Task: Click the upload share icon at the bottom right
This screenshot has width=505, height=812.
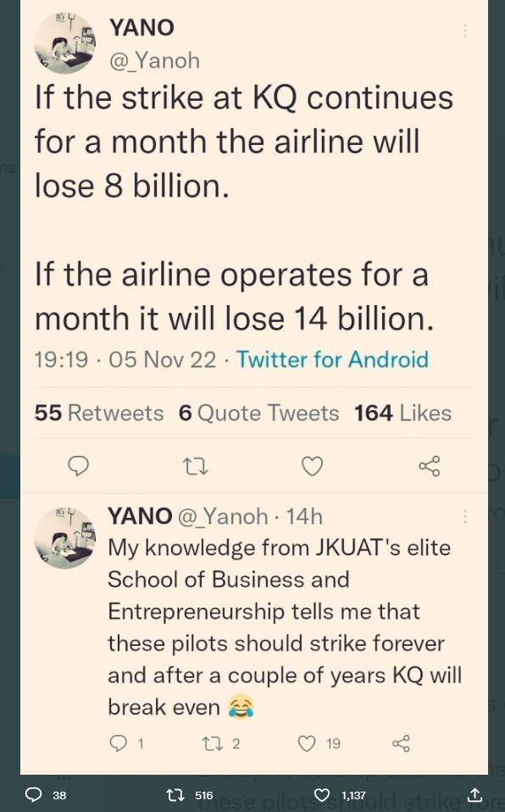Action: tap(476, 797)
